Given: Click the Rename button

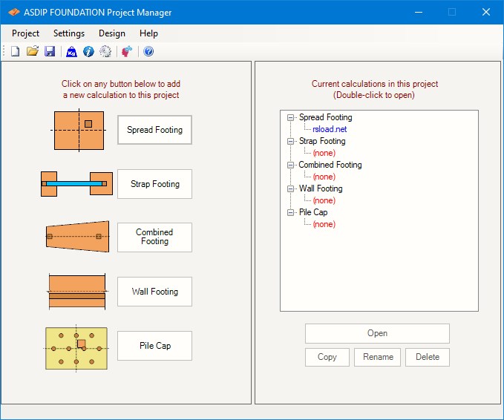Looking at the screenshot, I should pyautogui.click(x=378, y=357).
